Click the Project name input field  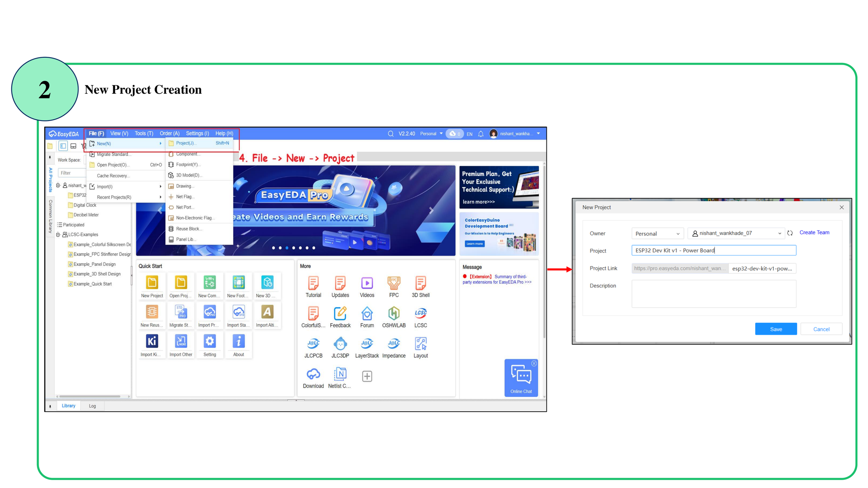[714, 251]
